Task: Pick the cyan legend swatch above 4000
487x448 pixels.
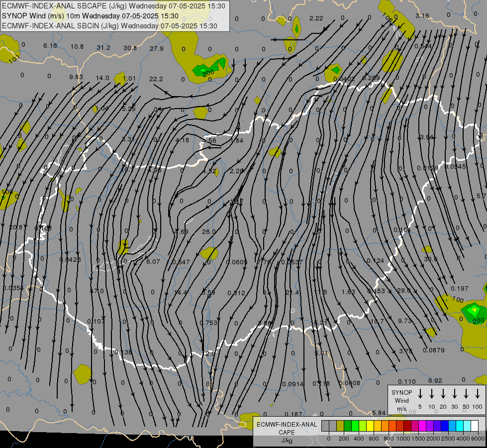Action: [x=459, y=426]
